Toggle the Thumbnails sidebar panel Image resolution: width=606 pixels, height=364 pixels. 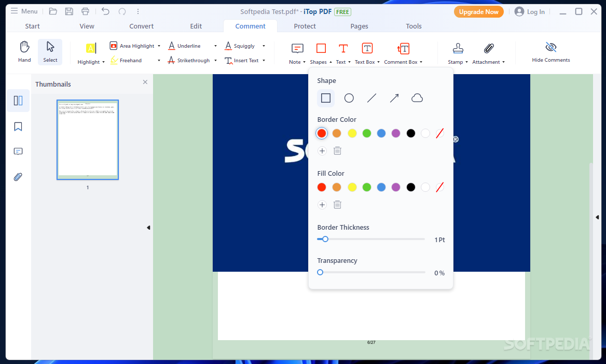click(x=18, y=101)
